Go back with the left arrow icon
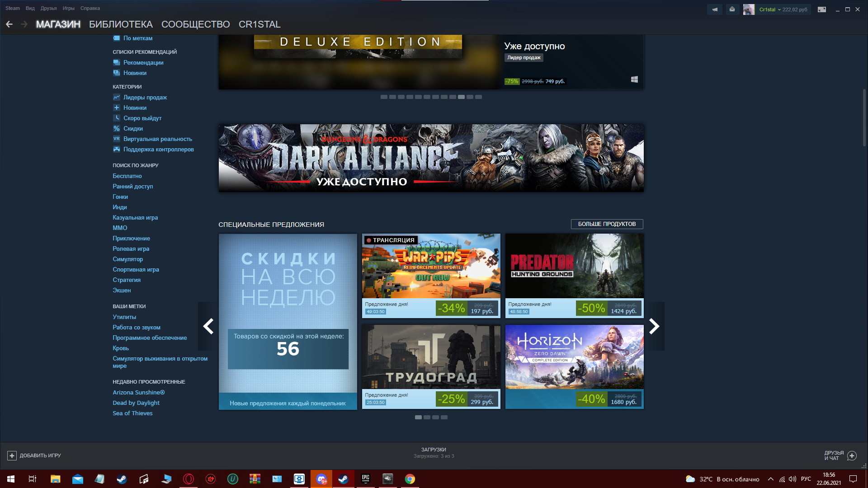The image size is (868, 488). click(9, 24)
